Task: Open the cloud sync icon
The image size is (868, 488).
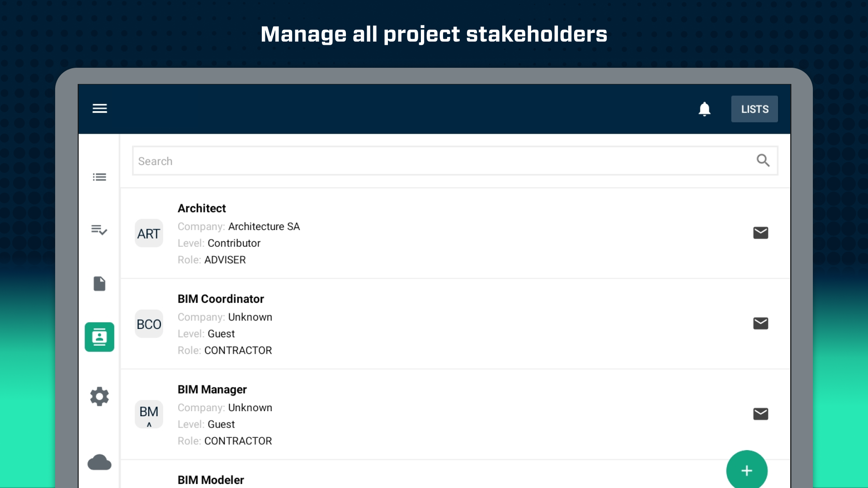Action: 99,462
